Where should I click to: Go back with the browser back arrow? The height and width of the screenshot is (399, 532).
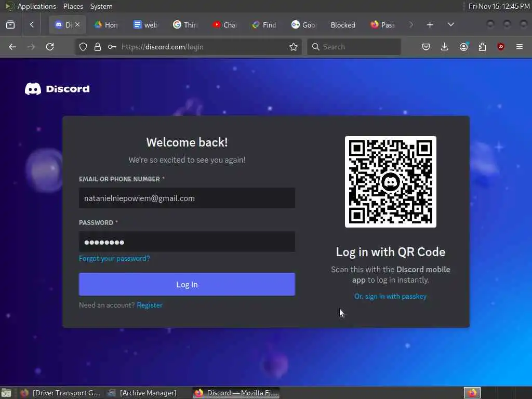click(x=12, y=47)
